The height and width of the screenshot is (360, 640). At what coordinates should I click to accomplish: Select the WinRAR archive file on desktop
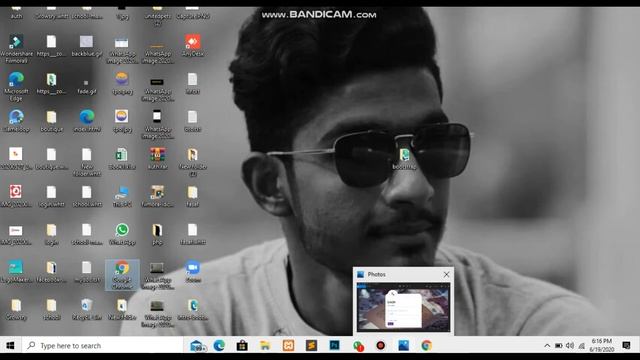click(157, 159)
